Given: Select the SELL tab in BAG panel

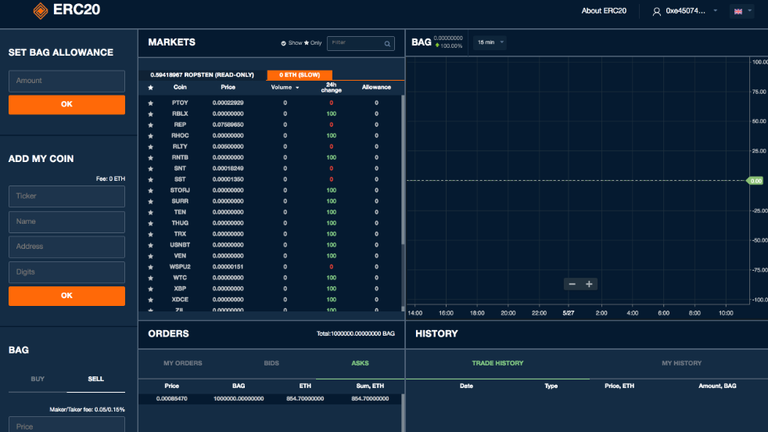Looking at the screenshot, I should point(96,379).
